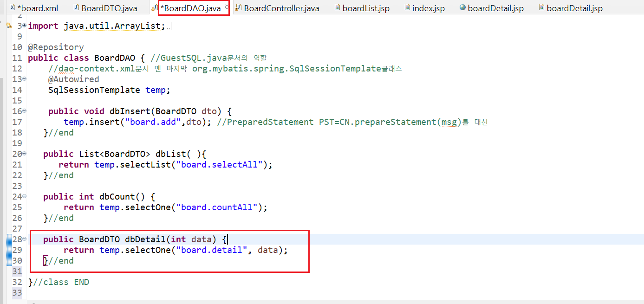Click the warning quick-fix icon beside line 3
Screen dimensions: 644x304
[x=8, y=26]
